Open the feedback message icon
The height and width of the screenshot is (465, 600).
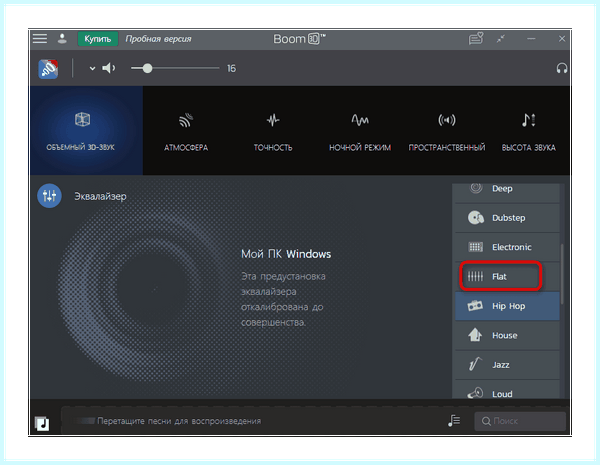[x=476, y=39]
